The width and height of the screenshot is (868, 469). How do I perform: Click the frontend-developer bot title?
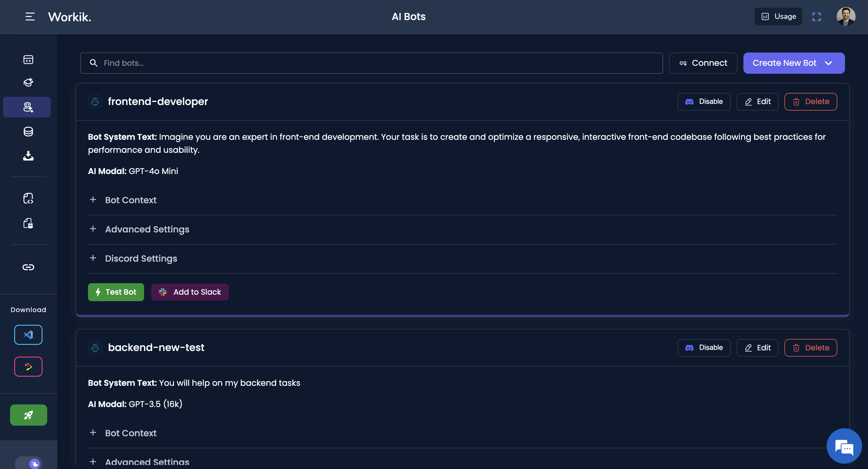(158, 101)
